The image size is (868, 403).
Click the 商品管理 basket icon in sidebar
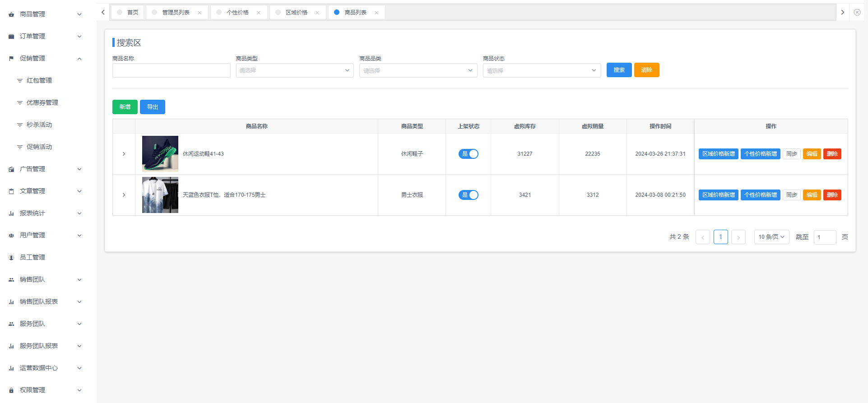click(x=11, y=14)
